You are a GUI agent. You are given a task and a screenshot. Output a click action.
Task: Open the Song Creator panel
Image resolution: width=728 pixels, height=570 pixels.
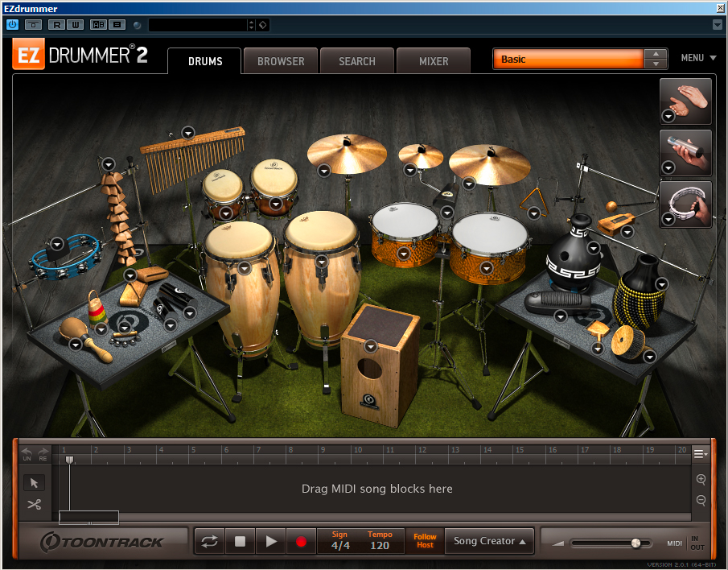pyautogui.click(x=489, y=541)
